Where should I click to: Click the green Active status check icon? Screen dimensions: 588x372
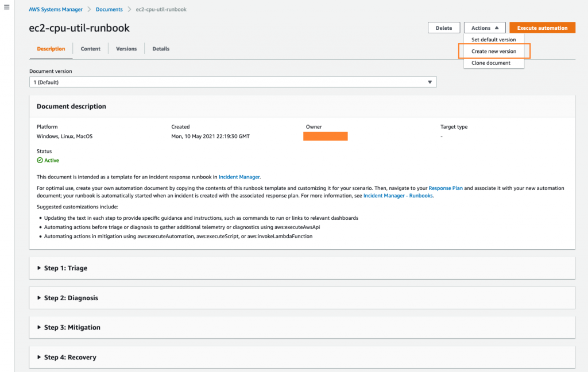coord(38,160)
